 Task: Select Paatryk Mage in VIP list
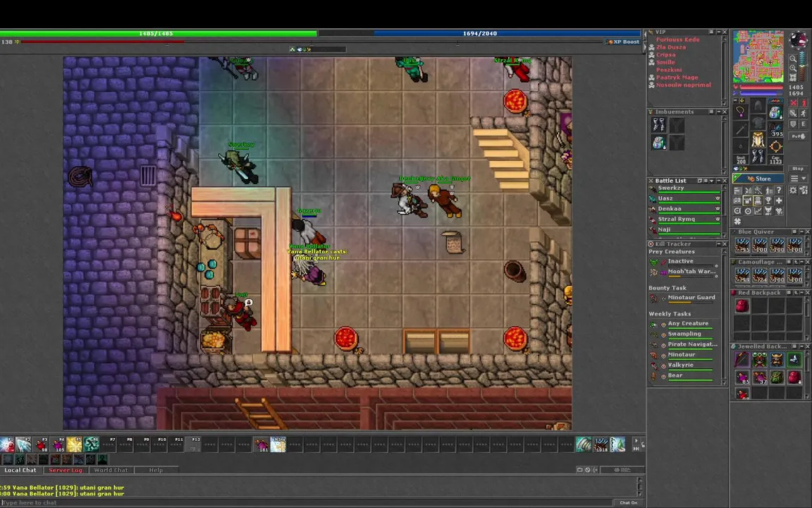point(677,78)
